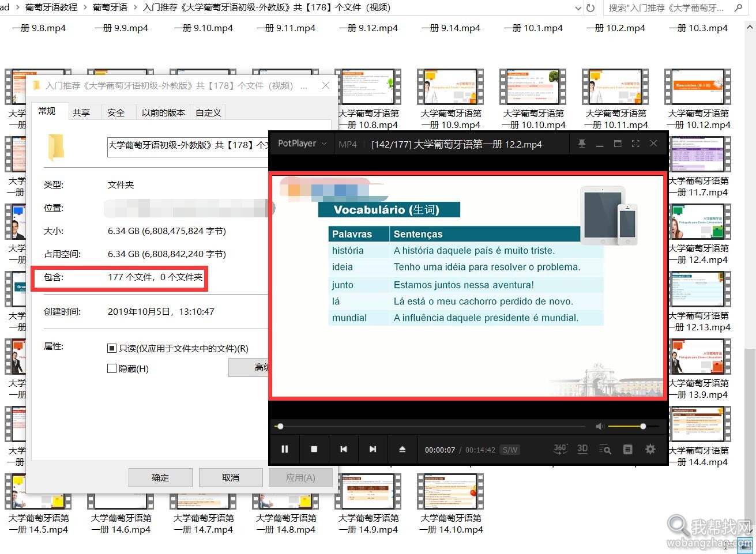This screenshot has height=554, width=756.
Task: Confirm folder properties with 确定 button
Action: point(160,477)
